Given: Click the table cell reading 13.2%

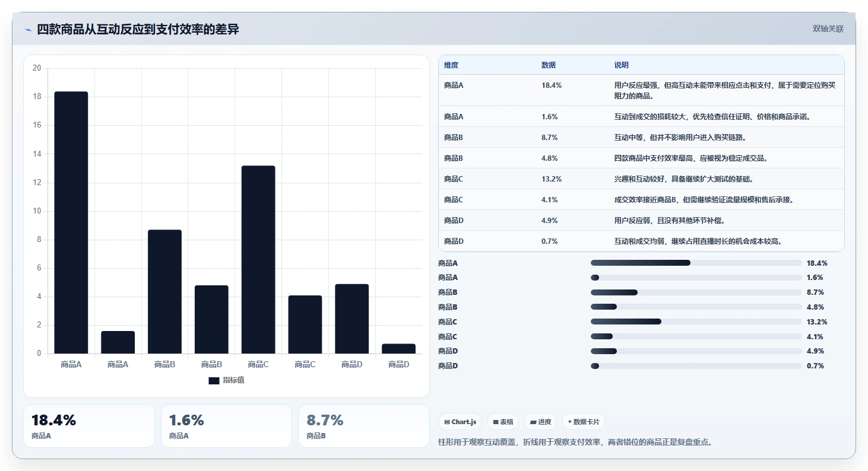Looking at the screenshot, I should click(x=552, y=179).
